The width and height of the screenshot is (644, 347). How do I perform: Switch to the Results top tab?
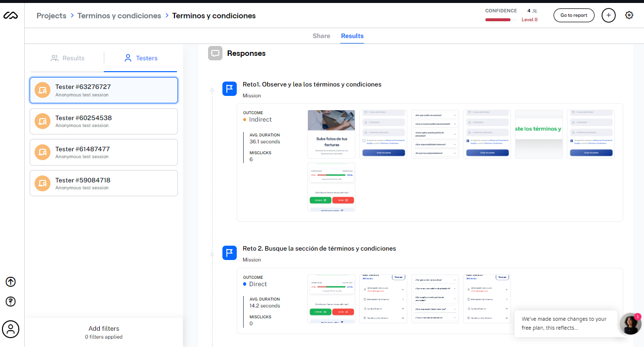coord(352,36)
